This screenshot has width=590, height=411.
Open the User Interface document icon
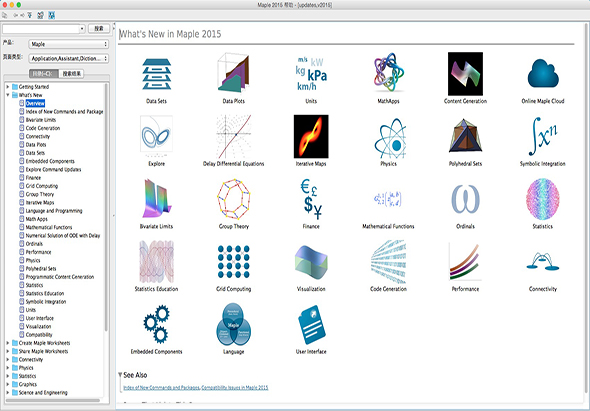click(312, 324)
